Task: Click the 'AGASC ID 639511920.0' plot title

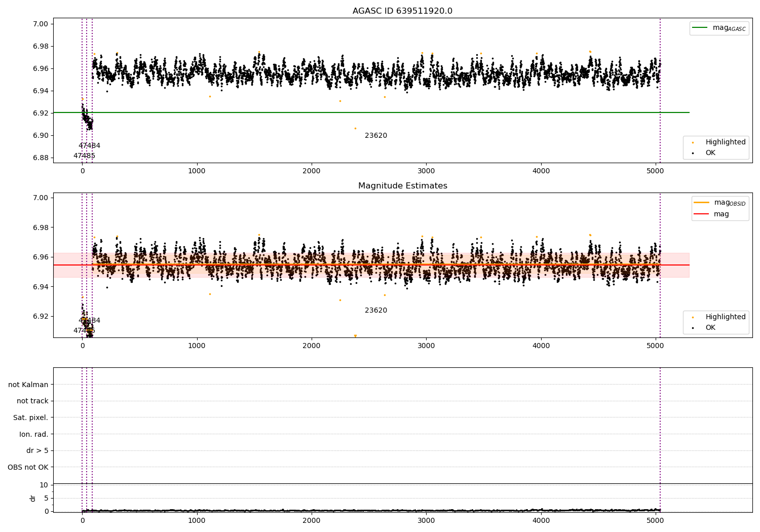Action: [402, 11]
